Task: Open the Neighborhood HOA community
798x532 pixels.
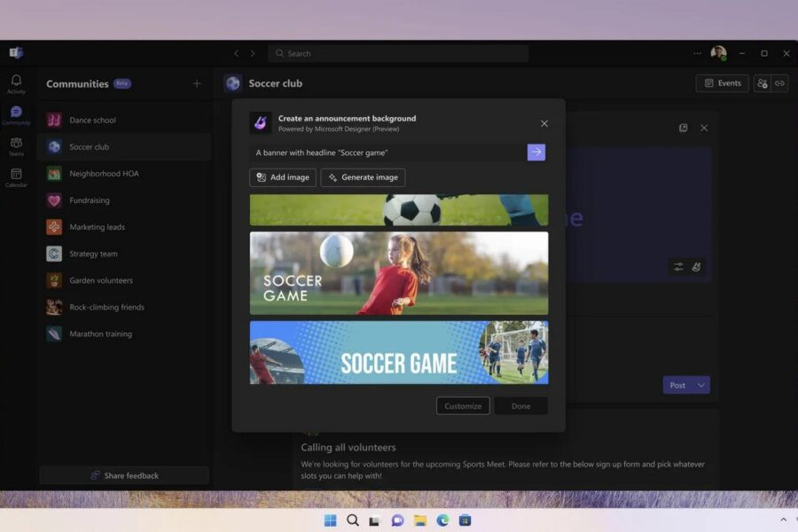Action: 125,174
